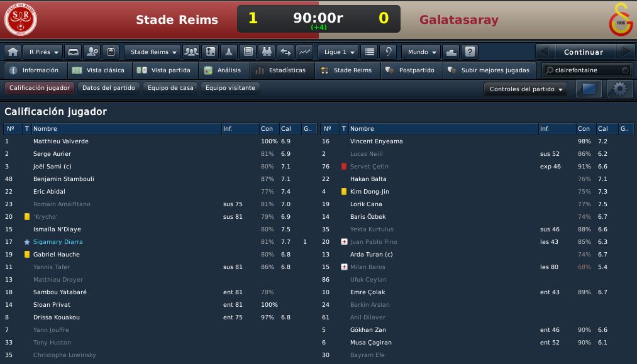
Task: Open the binoculars scouting icon
Action: tap(267, 52)
